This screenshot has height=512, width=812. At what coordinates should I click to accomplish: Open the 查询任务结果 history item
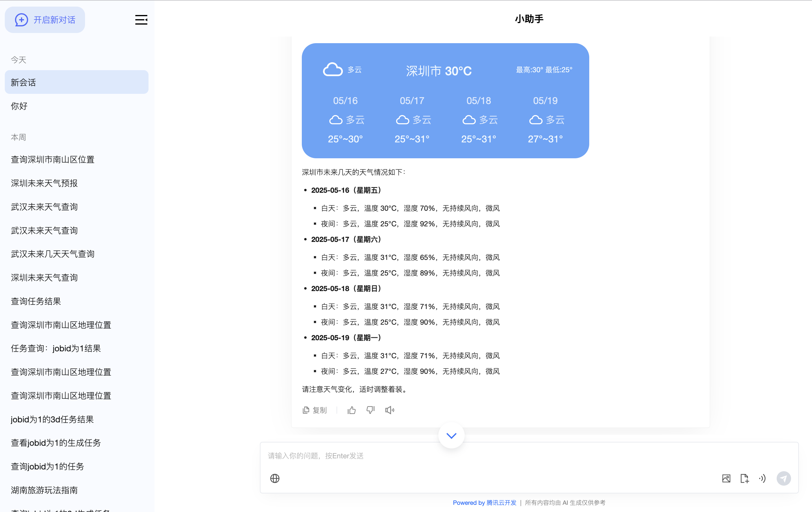pos(36,301)
